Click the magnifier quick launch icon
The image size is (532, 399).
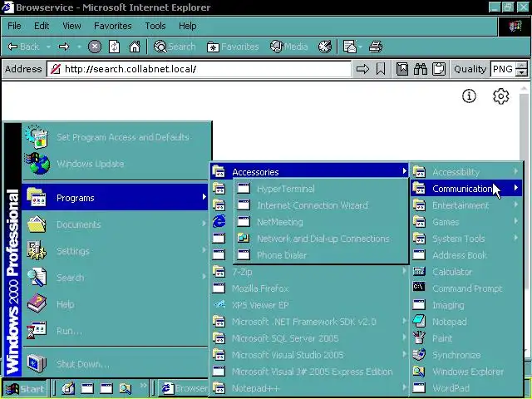(x=126, y=388)
